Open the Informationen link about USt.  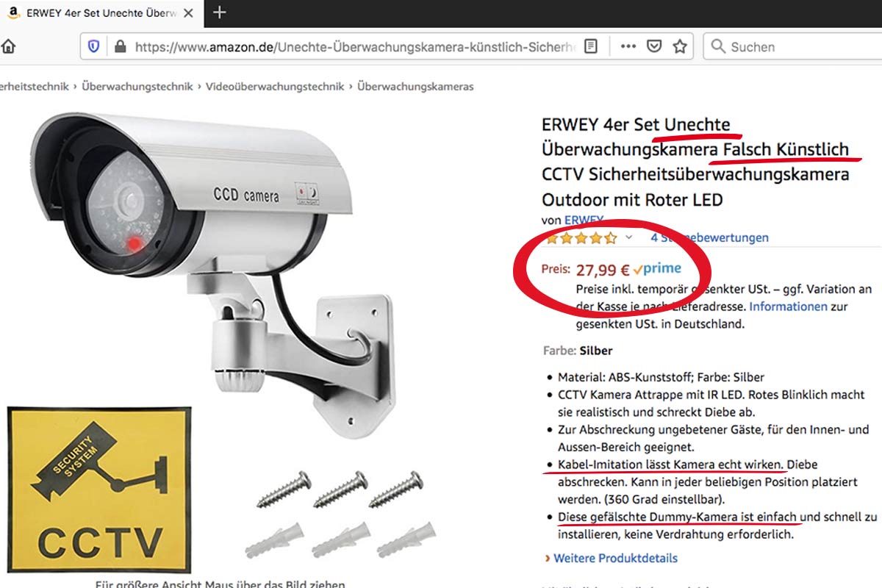788,306
